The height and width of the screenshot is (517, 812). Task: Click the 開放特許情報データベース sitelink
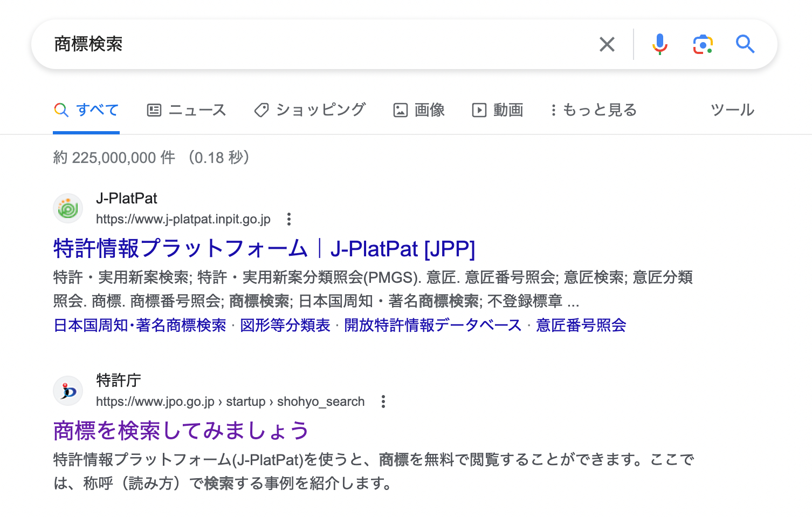(x=431, y=325)
